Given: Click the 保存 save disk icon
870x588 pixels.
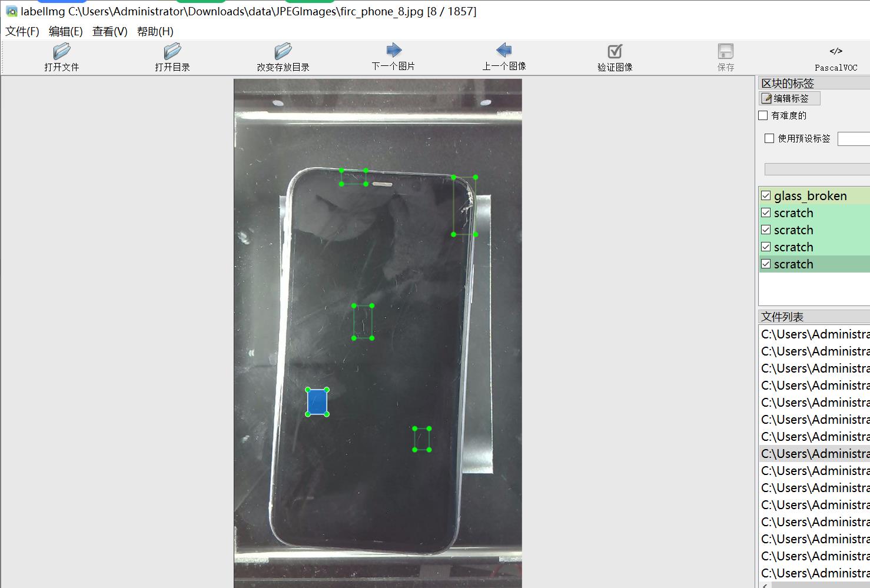Looking at the screenshot, I should [726, 51].
